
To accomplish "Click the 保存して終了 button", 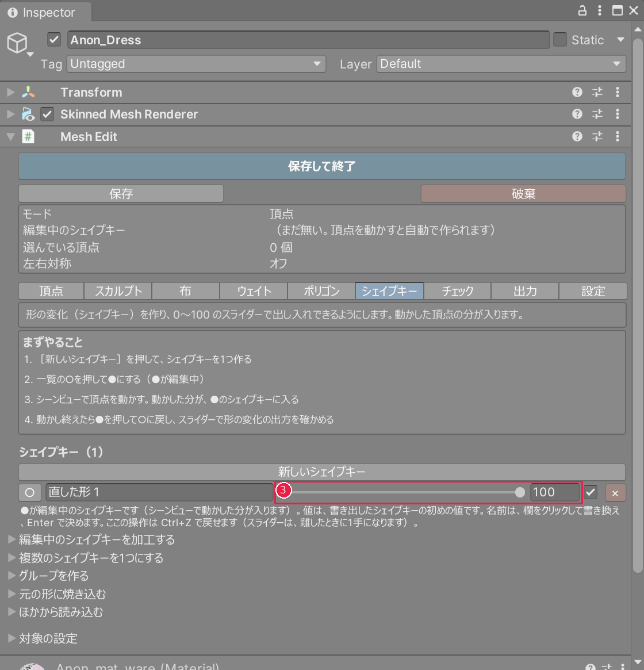I will click(322, 166).
